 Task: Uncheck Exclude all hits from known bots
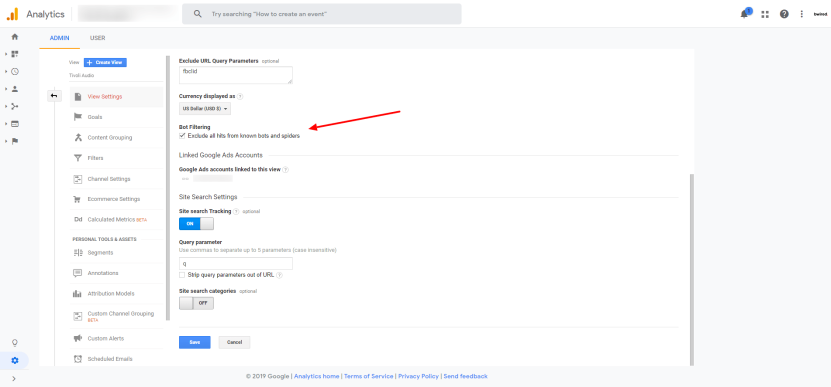pyautogui.click(x=182, y=136)
